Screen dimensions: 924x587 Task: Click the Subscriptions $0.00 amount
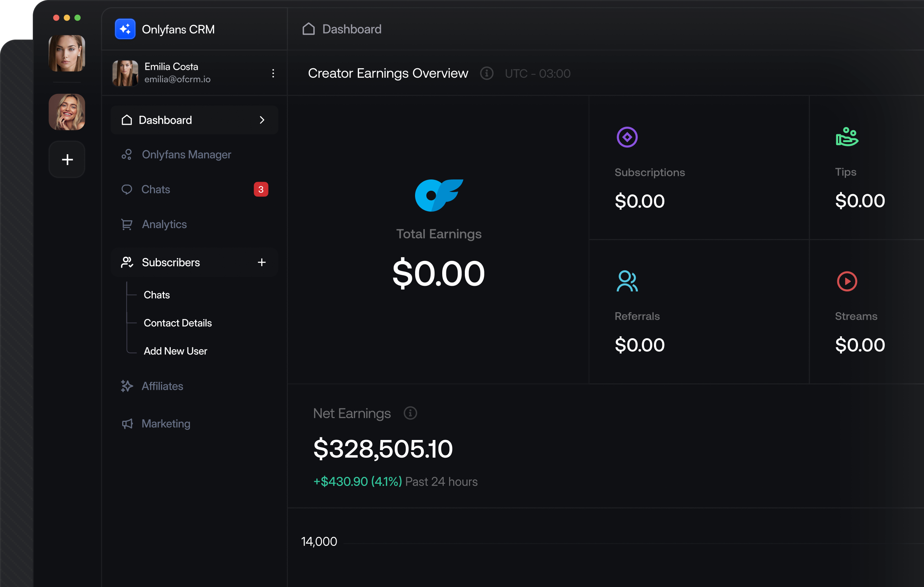coord(640,201)
